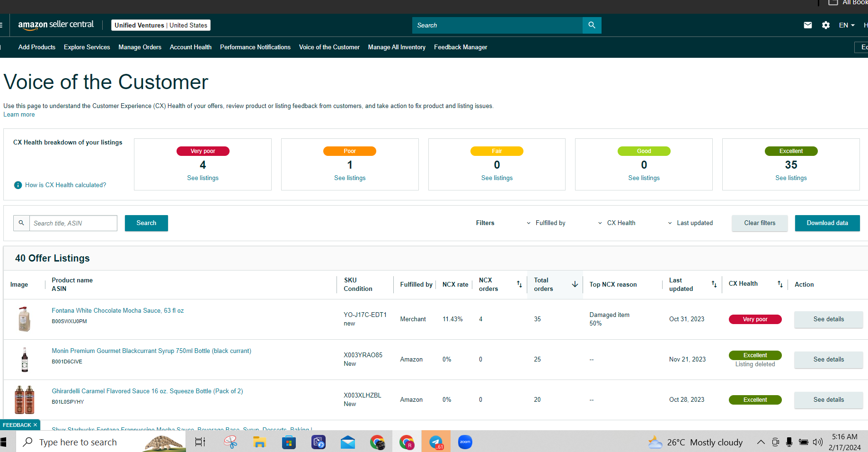868x452 pixels.
Task: Sort by NCX orders using its sort arrows
Action: tap(519, 284)
